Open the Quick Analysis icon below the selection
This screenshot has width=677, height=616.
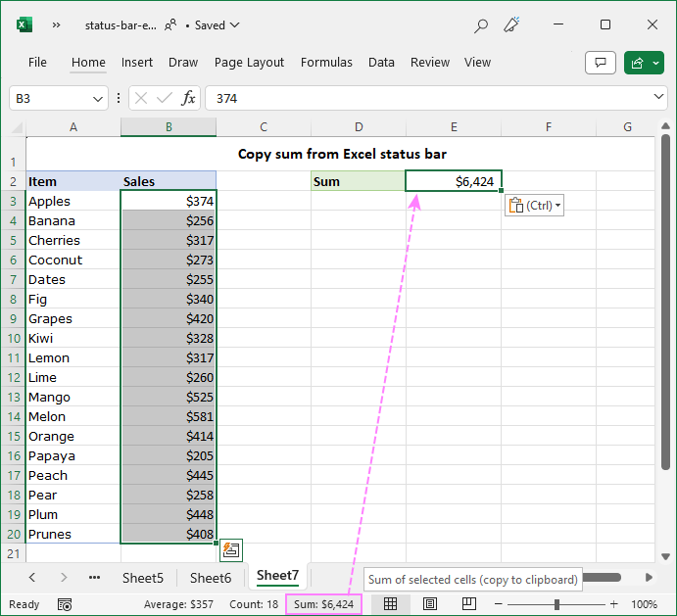230,549
